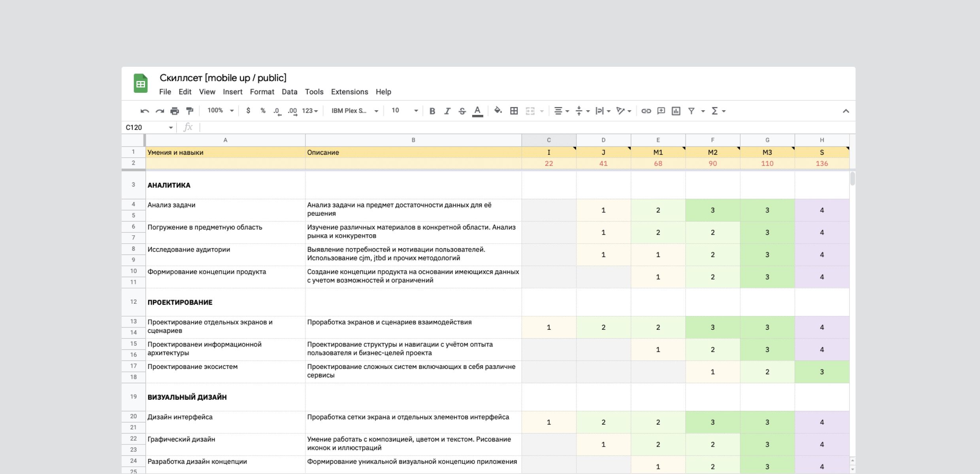The height and width of the screenshot is (474, 980).
Task: Select the cell 'Умения и навыки'
Action: pyautogui.click(x=225, y=152)
